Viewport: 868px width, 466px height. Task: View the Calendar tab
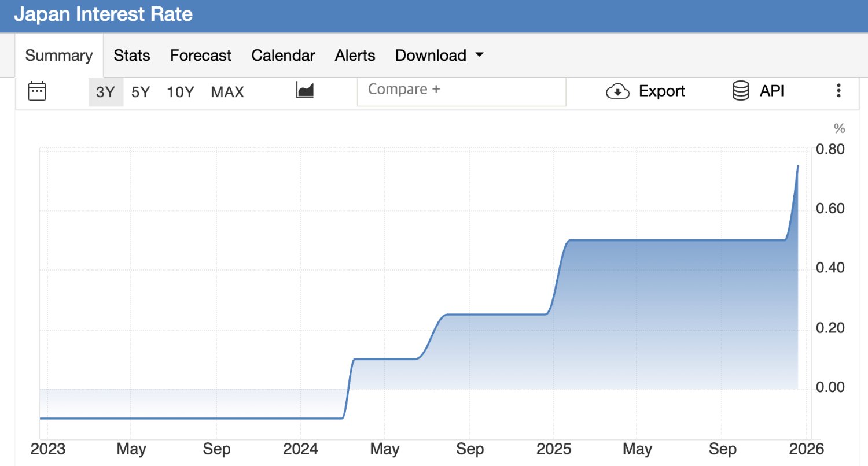pos(283,56)
